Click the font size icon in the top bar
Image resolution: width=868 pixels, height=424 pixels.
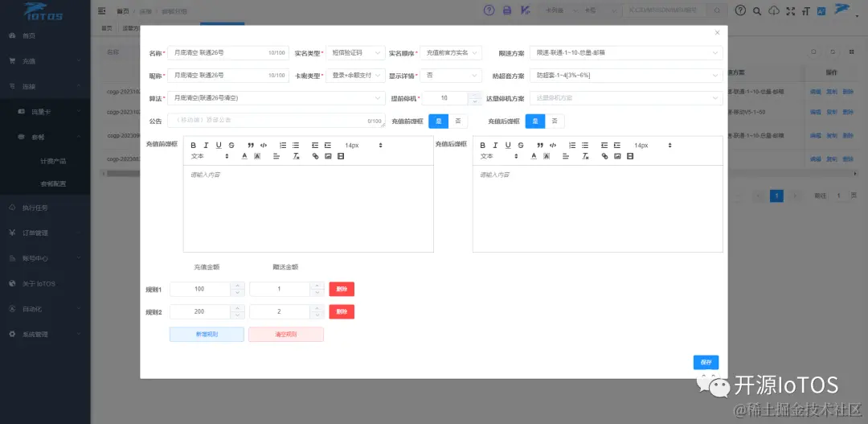[x=805, y=10]
